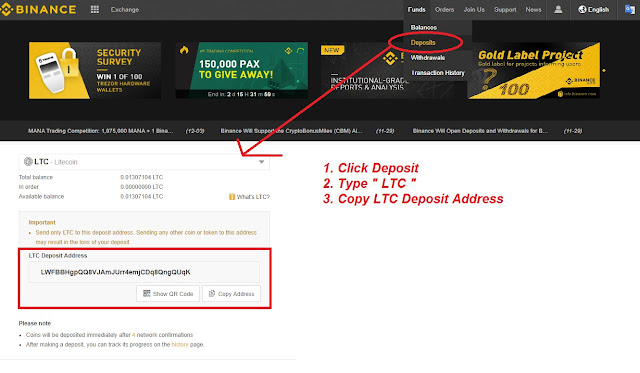
Task: Click Show QR Code button
Action: (168, 293)
